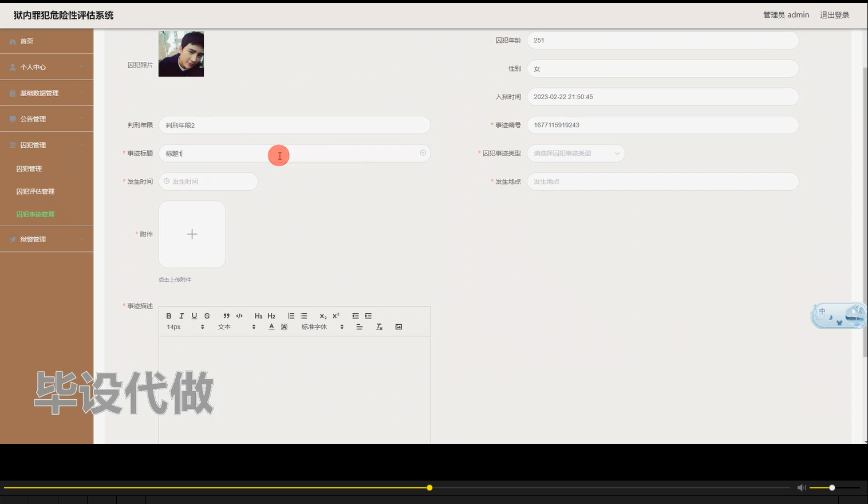Toggle italic formatting in the editor
This screenshot has width=868, height=504.
tap(182, 316)
